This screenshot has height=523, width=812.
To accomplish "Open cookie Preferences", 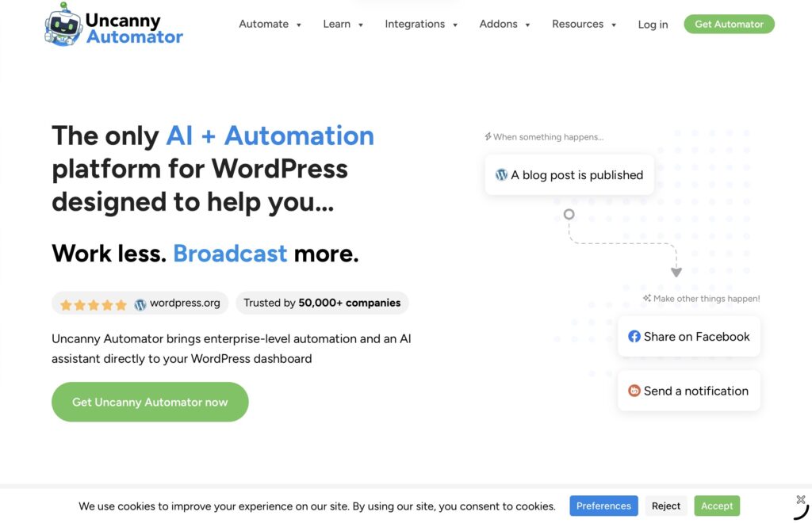I will coord(603,506).
